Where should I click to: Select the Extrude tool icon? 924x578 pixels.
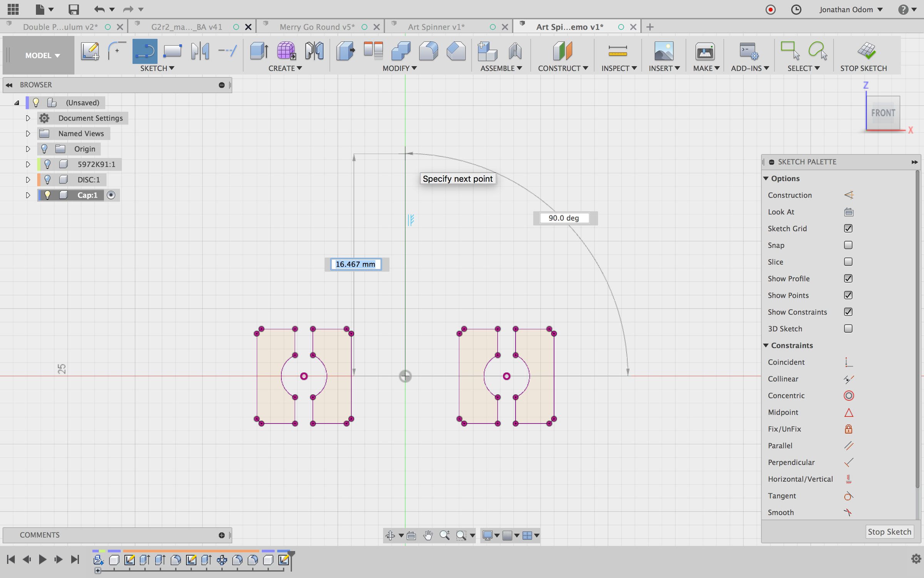[259, 51]
